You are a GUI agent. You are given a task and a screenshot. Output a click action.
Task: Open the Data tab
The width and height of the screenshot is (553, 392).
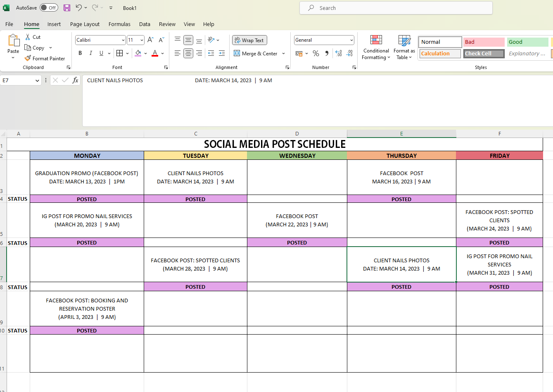(145, 24)
